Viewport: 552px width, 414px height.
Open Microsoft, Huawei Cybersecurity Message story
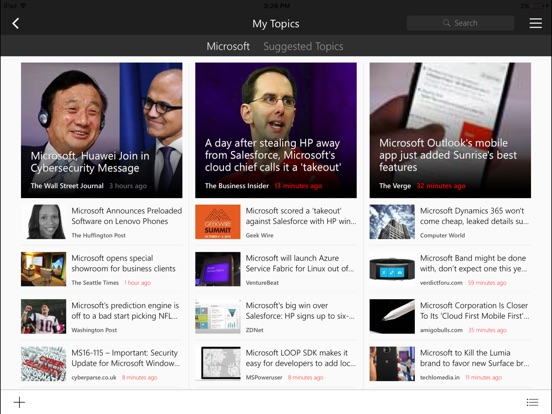(x=102, y=130)
